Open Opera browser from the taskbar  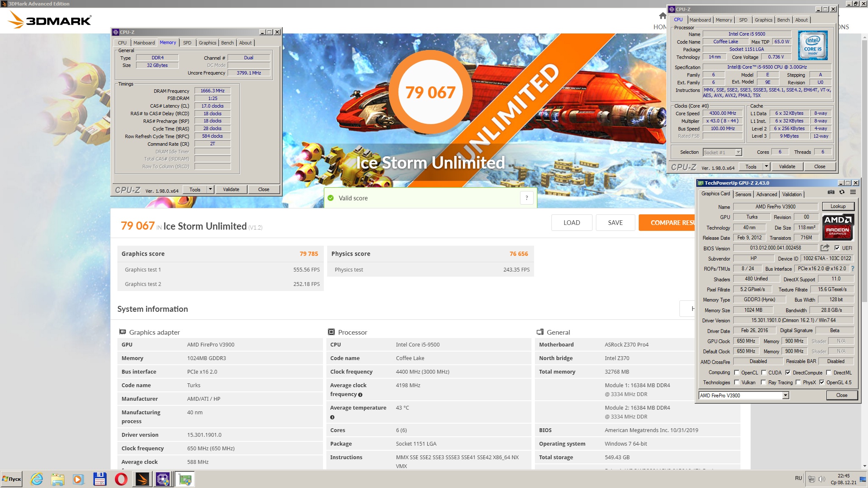(x=121, y=479)
